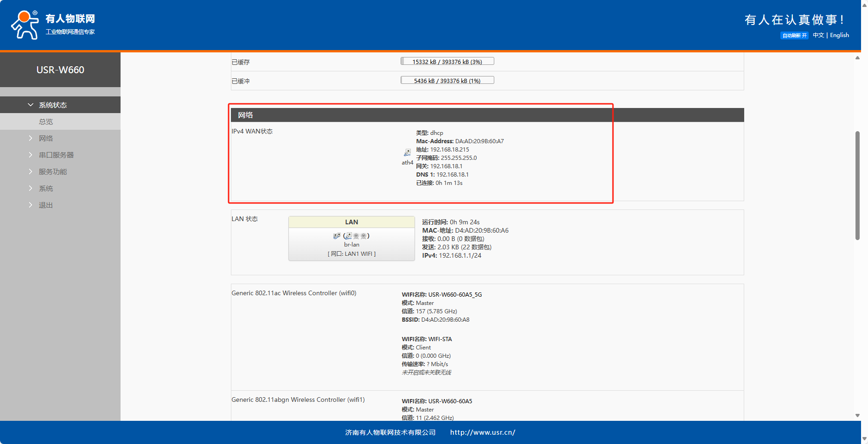This screenshot has width=868, height=444.
Task: Click the 已缓存 memory usage bar
Action: pyautogui.click(x=447, y=62)
